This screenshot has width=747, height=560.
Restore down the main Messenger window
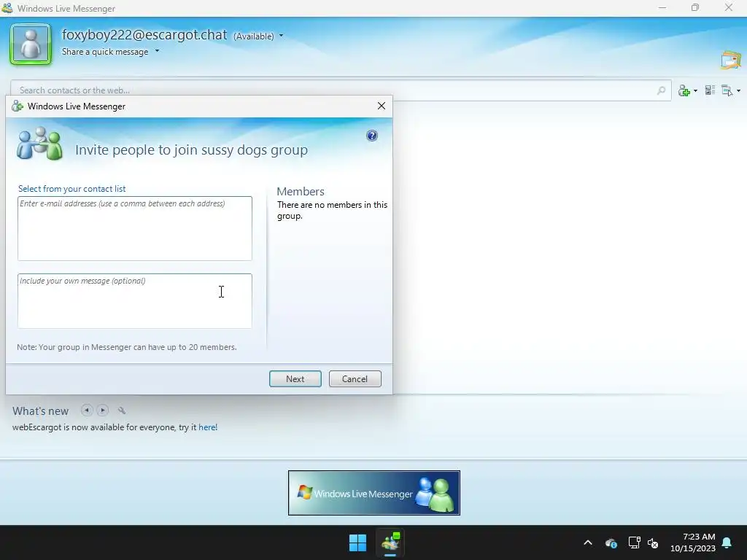[695, 7]
